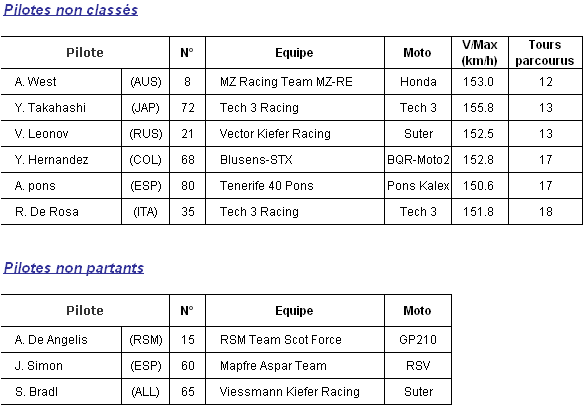Open the 'Pilotes non classés' link
This screenshot has width=583, height=405.
point(71,10)
